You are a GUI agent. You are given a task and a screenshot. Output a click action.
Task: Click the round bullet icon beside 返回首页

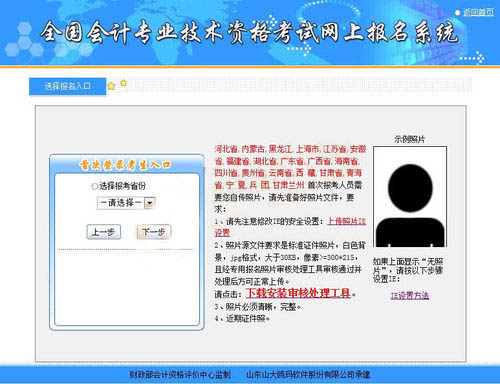tap(458, 13)
